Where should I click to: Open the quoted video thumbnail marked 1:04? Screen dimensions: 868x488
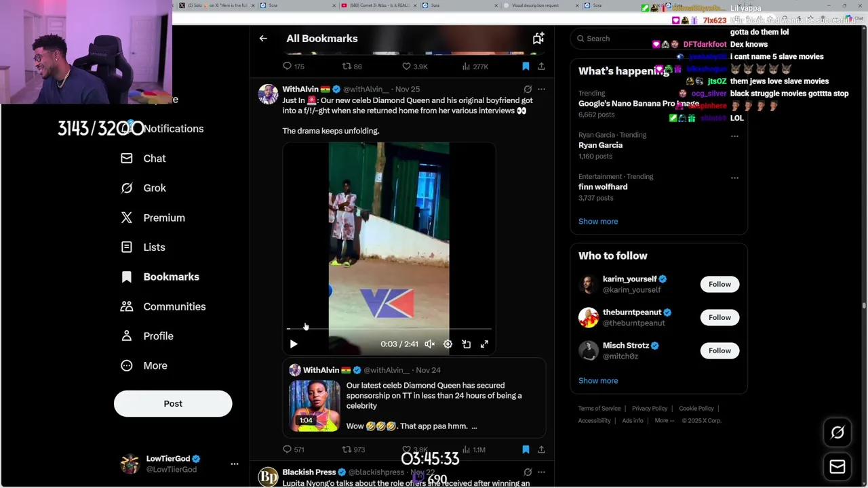[x=315, y=406]
